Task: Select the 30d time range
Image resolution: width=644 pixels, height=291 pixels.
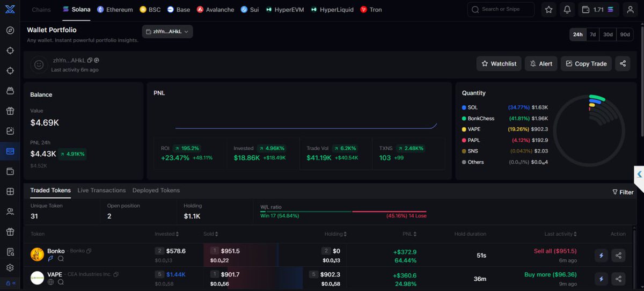Action: (x=608, y=34)
